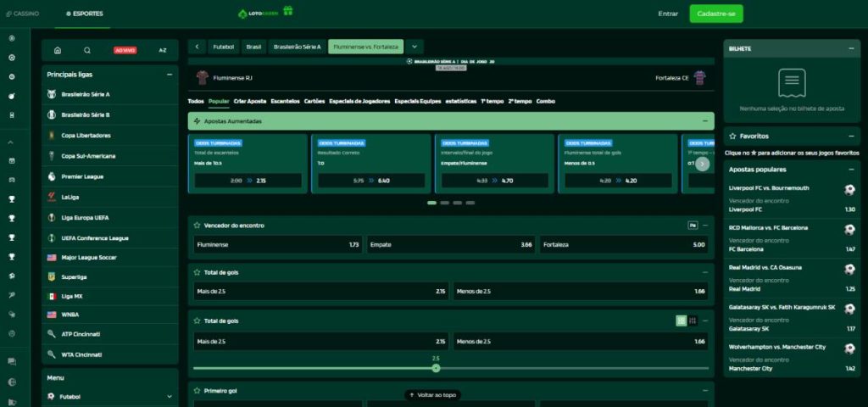Toggle A-Z sports listing
Image resolution: width=868 pixels, height=407 pixels.
tap(162, 50)
